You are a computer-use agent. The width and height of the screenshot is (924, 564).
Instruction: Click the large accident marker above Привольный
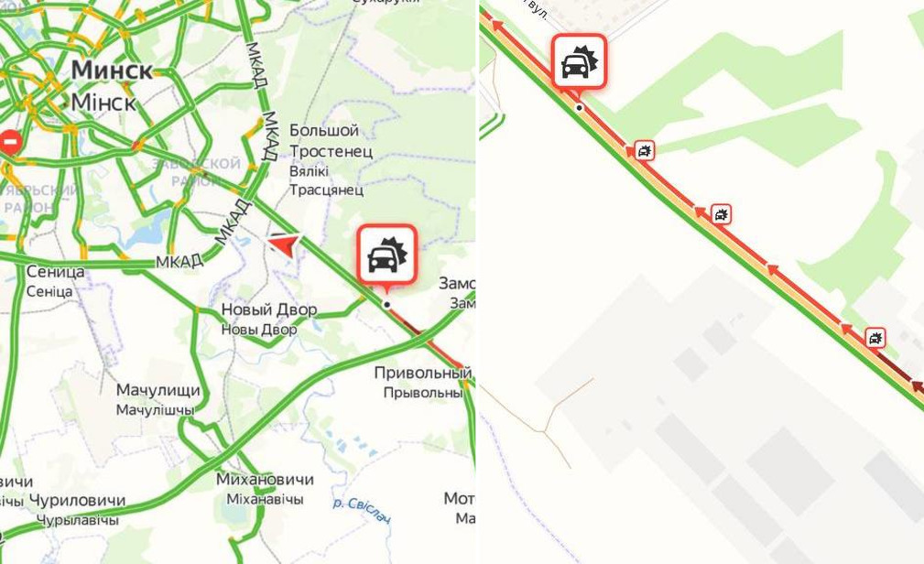386,255
